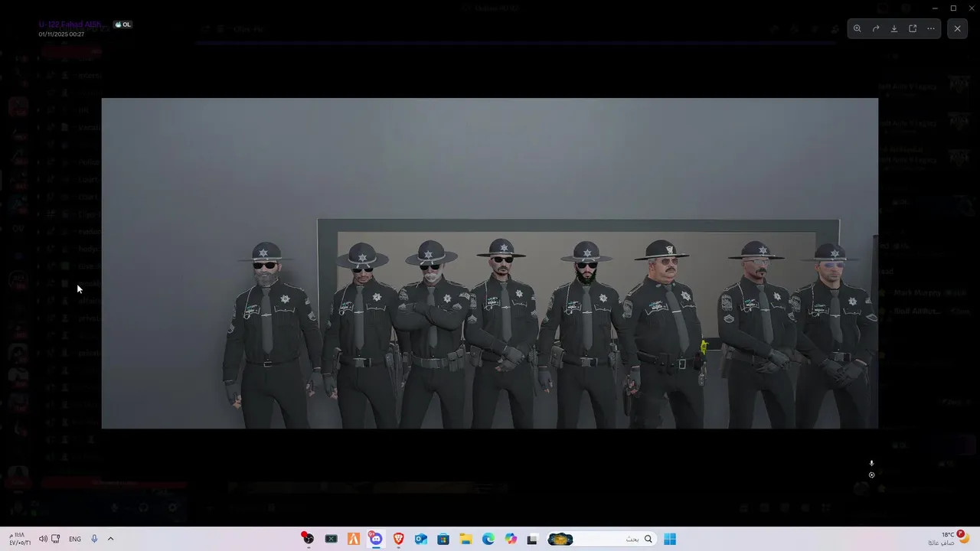Open OBS Studio from the taskbar
980x551 pixels.
point(308,539)
